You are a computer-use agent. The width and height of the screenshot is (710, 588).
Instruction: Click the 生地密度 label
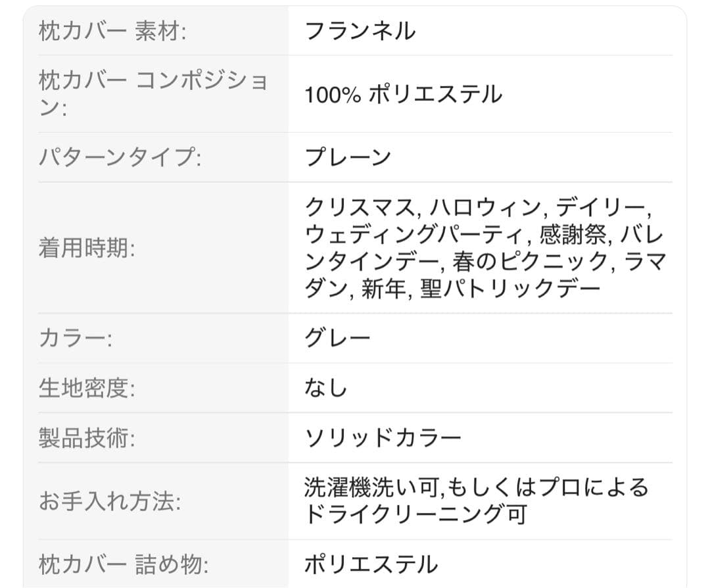(86, 389)
